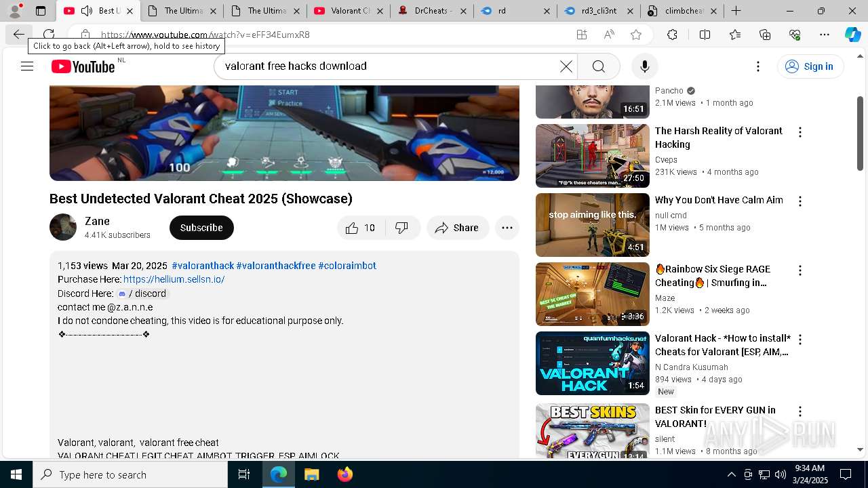
Task: Open Edge Settings and more ellipsis
Action: pyautogui.click(x=825, y=35)
